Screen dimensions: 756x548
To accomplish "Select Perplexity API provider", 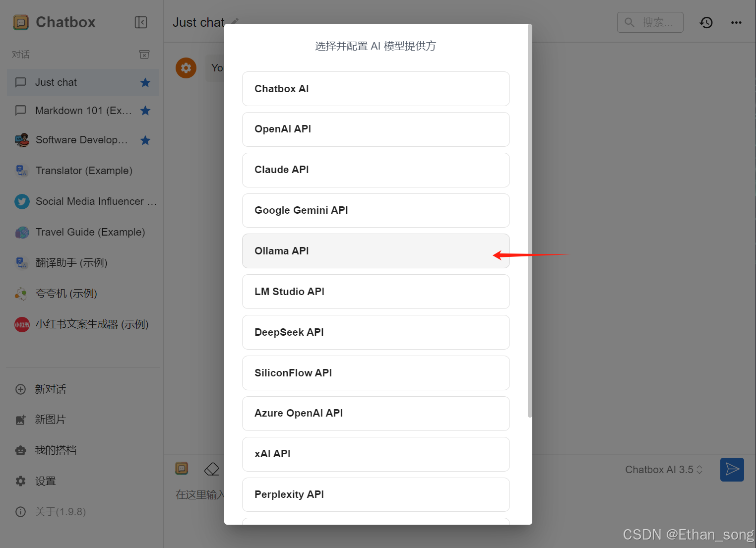I will coord(376,495).
